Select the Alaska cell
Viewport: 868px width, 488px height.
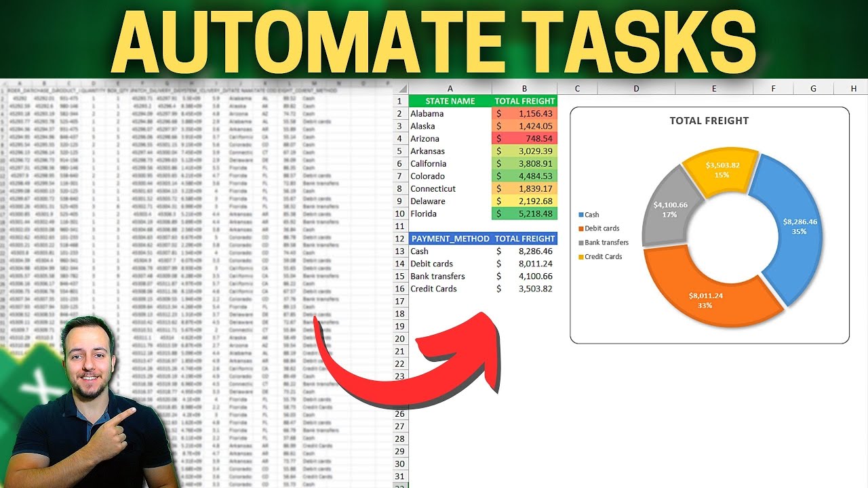450,126
